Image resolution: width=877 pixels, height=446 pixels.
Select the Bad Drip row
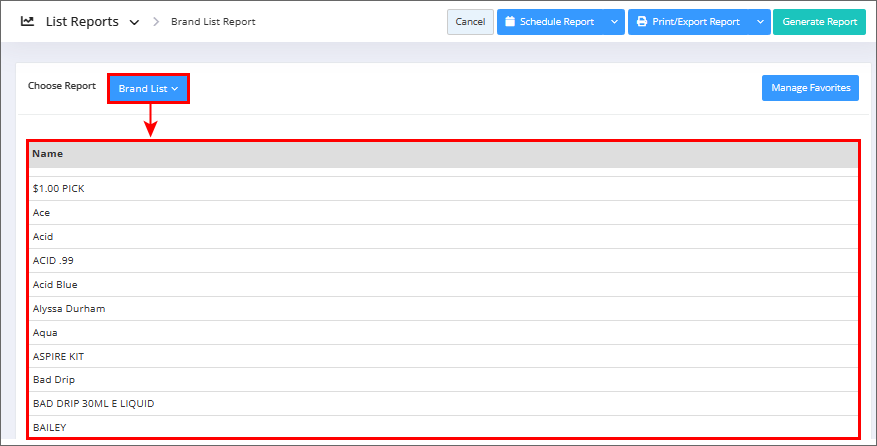coord(444,380)
